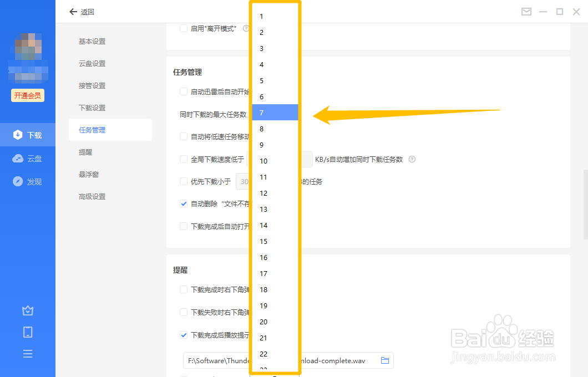Image resolution: width=588 pixels, height=377 pixels.
Task: Choose 10 in the task count dropdown
Action: pyautogui.click(x=275, y=161)
